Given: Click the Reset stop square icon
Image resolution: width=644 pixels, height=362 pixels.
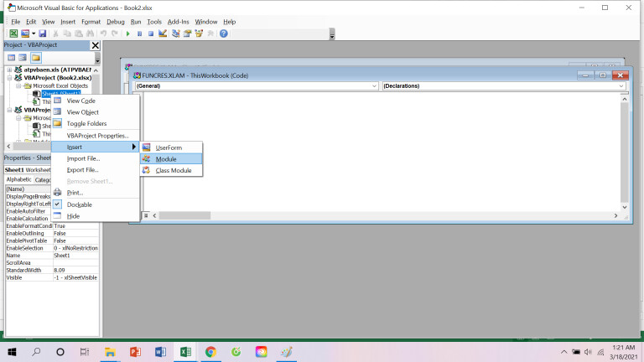Looking at the screenshot, I should pyautogui.click(x=151, y=34).
